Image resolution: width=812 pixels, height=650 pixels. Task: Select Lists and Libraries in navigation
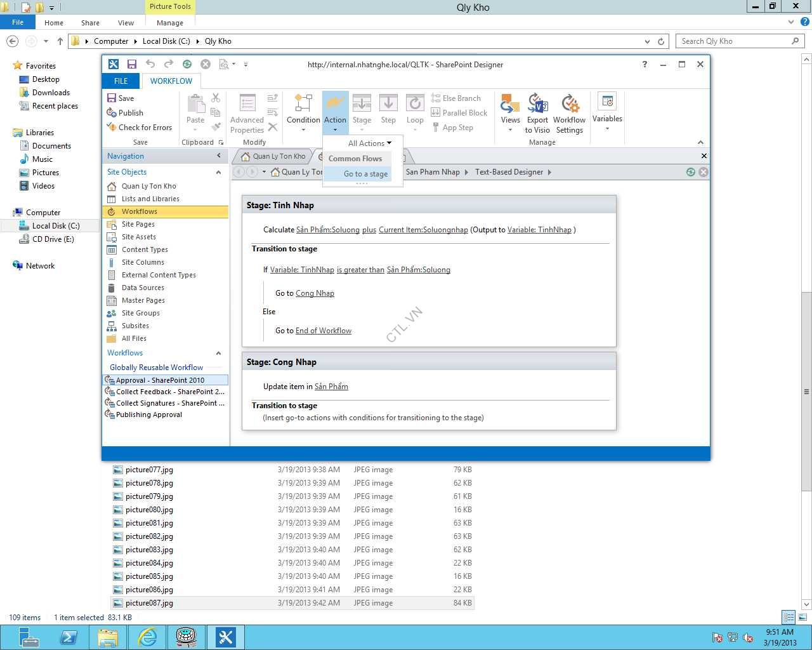point(150,199)
